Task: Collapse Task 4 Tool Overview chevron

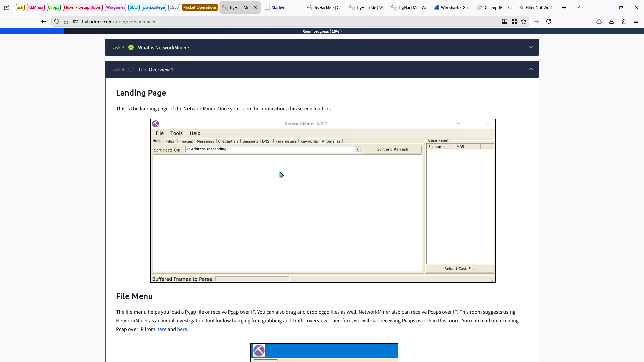Action: point(531,69)
